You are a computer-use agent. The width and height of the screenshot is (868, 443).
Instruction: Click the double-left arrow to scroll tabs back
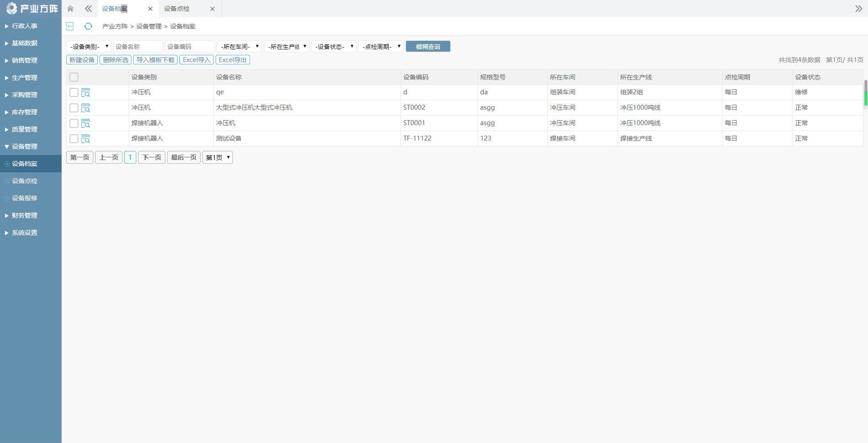88,9
